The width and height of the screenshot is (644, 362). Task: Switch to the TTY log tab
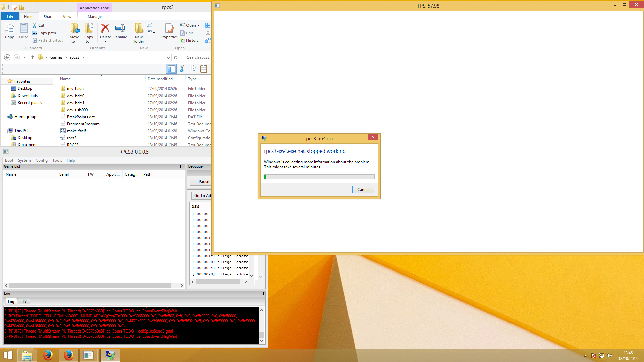pyautogui.click(x=23, y=302)
